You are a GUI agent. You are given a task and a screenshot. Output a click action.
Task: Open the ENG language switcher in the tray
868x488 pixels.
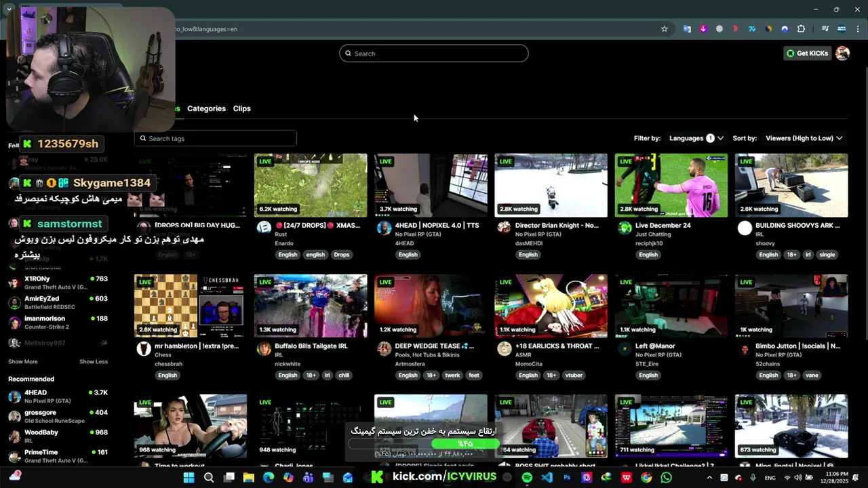770,478
